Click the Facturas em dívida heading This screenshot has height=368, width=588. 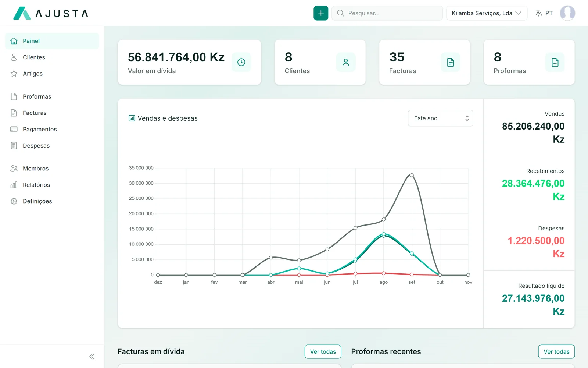coord(151,352)
